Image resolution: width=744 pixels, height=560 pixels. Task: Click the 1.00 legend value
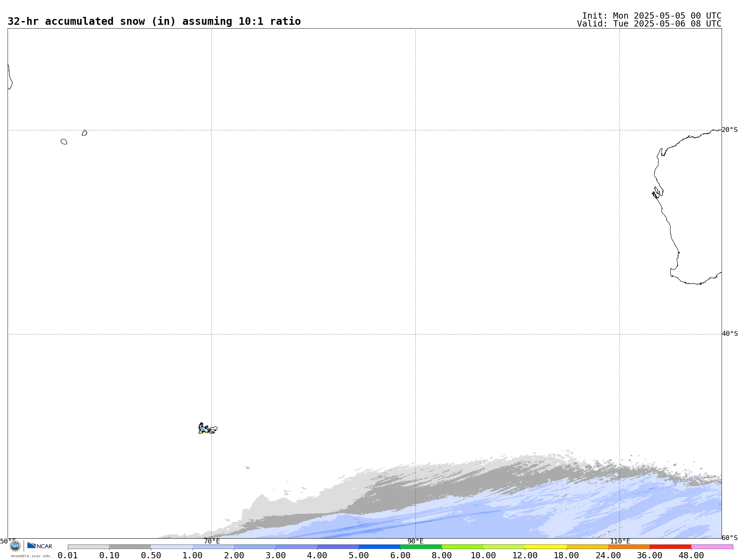193,556
